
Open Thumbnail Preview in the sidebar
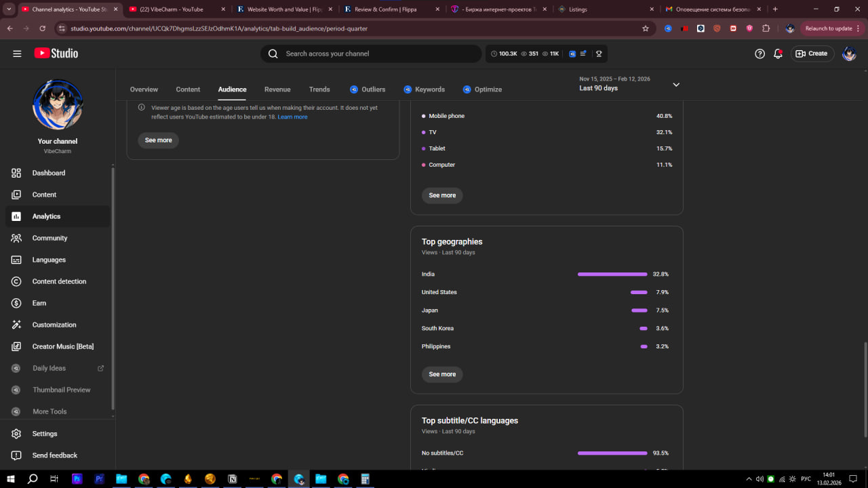pos(58,390)
